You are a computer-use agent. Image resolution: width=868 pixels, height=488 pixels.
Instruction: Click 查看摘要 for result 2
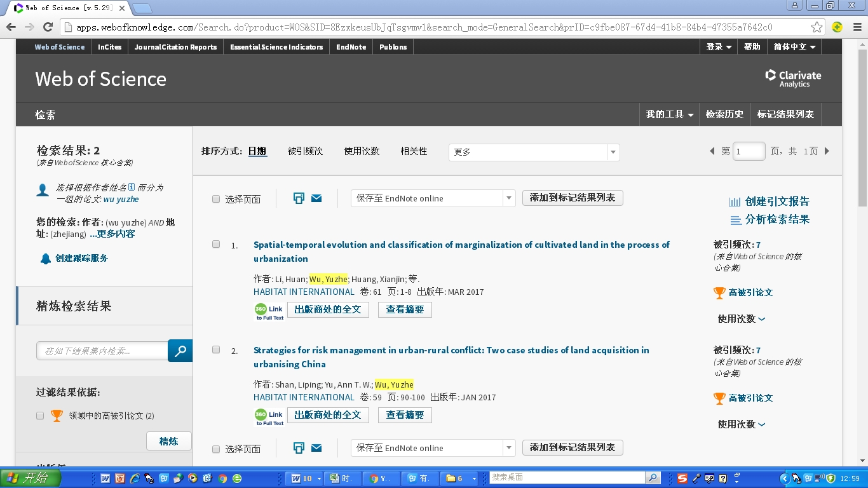coord(405,415)
